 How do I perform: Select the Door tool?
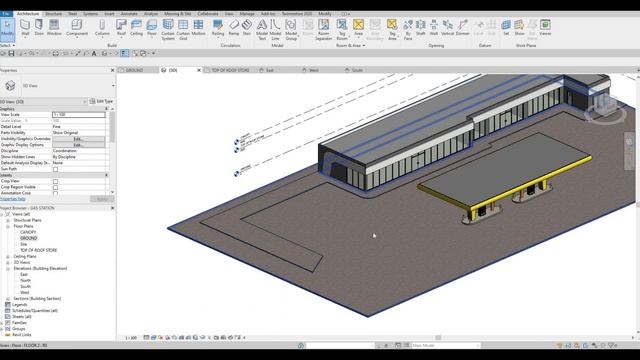point(39,27)
